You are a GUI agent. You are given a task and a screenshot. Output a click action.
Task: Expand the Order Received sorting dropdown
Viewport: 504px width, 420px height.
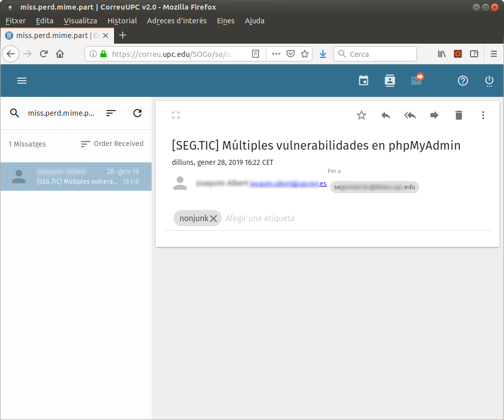point(112,144)
